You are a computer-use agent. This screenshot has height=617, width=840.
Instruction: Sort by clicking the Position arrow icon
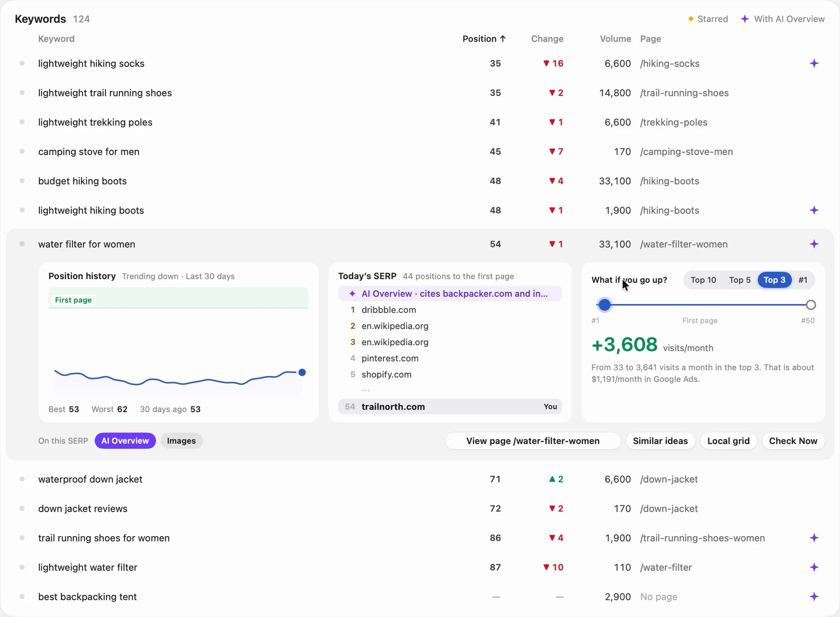click(x=503, y=39)
